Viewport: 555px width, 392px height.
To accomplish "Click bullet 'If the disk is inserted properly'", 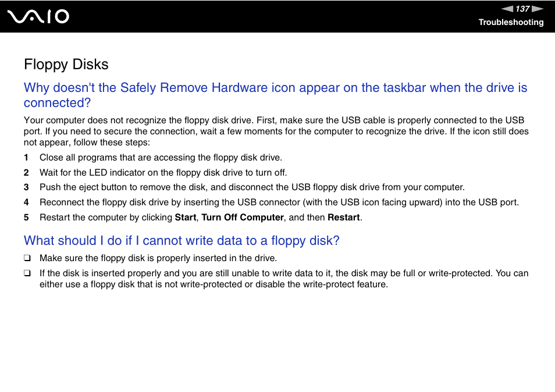I will coord(276,279).
